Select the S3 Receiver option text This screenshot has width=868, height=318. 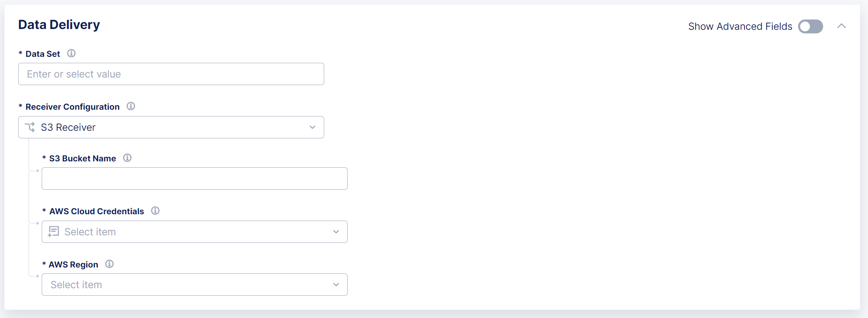68,127
